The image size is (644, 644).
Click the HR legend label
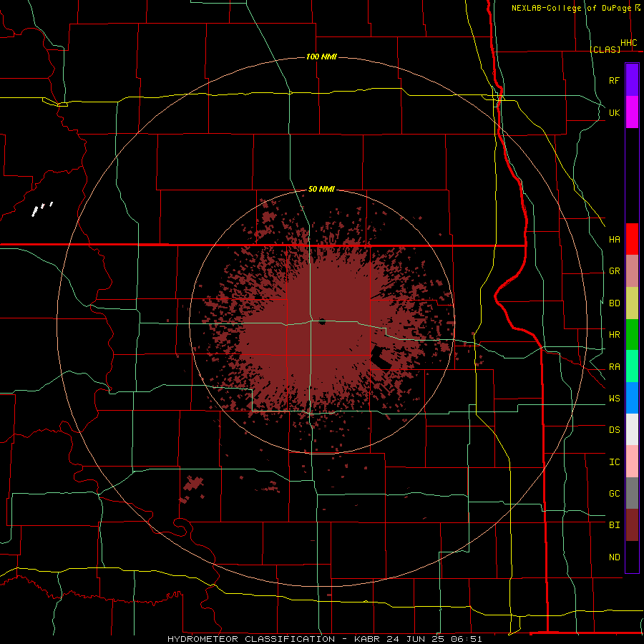pyautogui.click(x=614, y=335)
